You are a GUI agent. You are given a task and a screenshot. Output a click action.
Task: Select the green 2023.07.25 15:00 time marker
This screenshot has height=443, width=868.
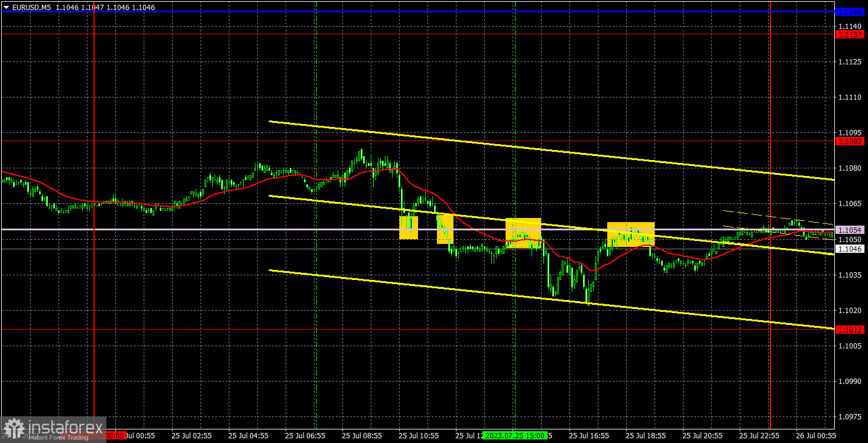514,436
